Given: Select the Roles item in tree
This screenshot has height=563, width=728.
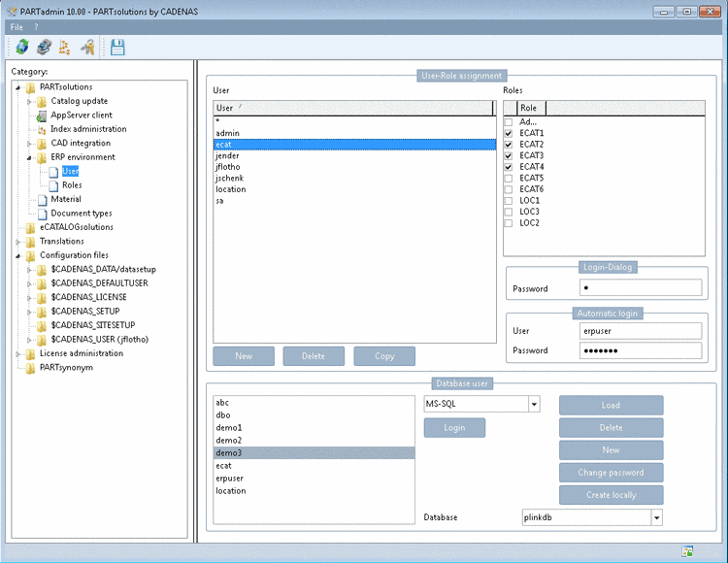Looking at the screenshot, I should (71, 184).
